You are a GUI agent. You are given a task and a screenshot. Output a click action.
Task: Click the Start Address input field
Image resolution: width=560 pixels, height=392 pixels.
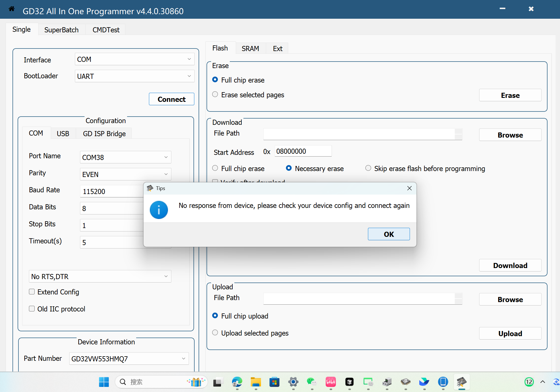[302, 151]
